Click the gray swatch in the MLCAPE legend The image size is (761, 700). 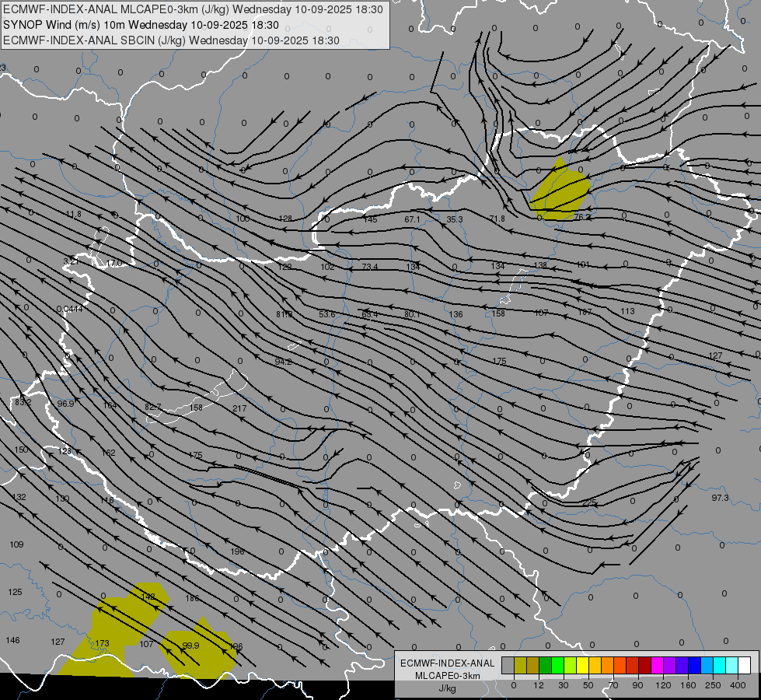click(x=508, y=665)
